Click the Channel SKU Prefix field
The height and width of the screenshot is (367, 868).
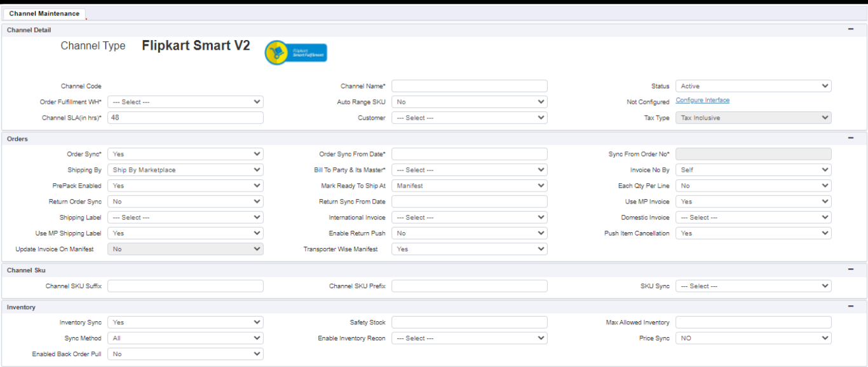[x=469, y=286]
